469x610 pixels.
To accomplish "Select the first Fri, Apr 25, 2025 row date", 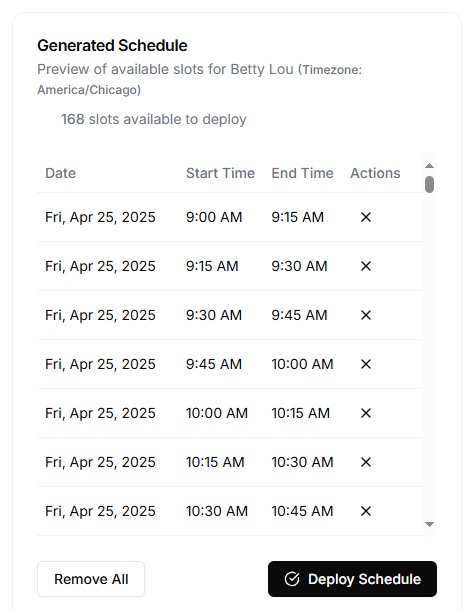I will (x=100, y=217).
